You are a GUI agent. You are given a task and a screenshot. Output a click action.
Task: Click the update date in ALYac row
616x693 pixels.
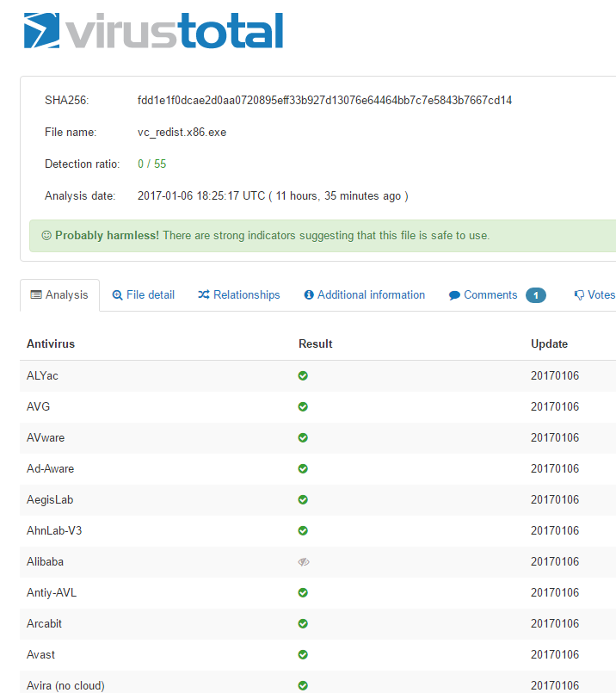555,375
